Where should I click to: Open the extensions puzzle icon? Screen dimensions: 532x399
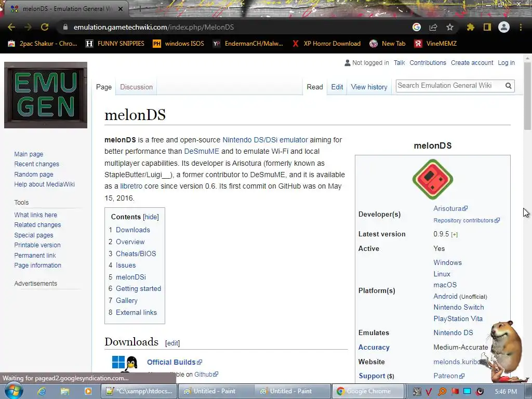pos(470,27)
